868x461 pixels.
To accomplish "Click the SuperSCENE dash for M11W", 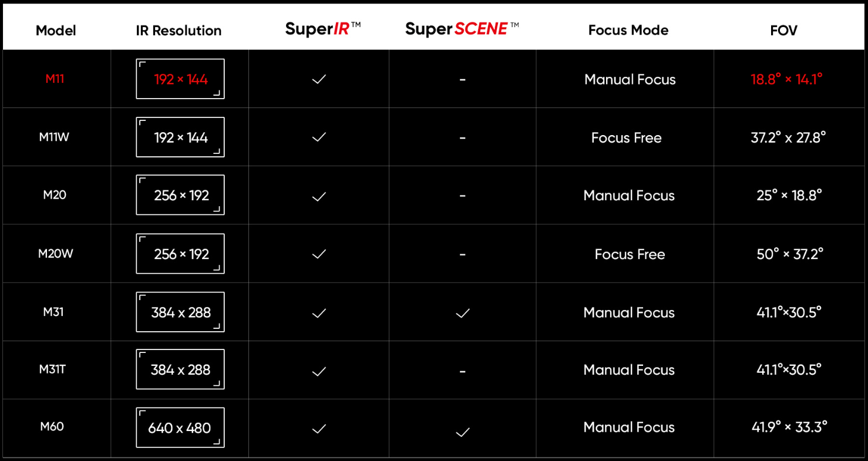I will pyautogui.click(x=463, y=138).
